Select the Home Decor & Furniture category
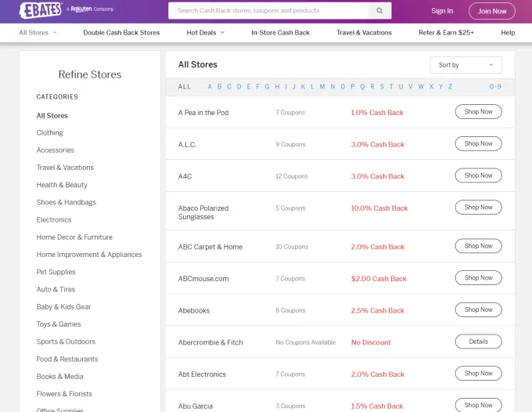The width and height of the screenshot is (532, 412). tap(74, 237)
